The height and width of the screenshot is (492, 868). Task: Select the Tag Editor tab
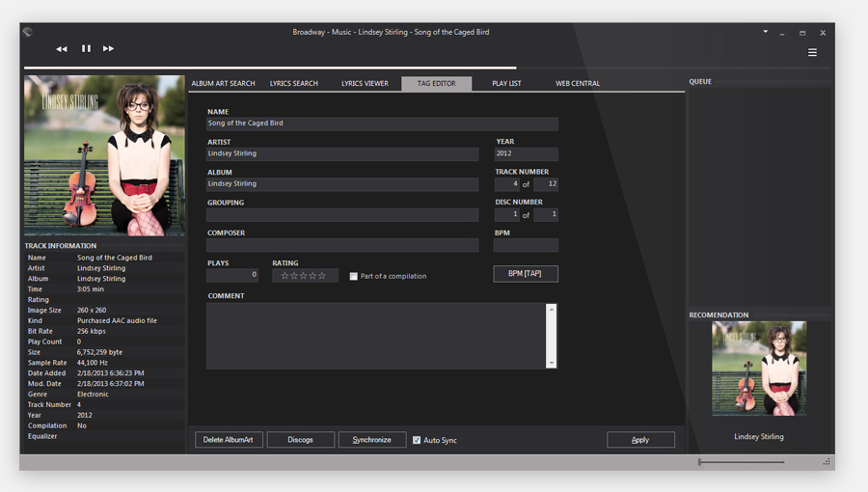pos(437,84)
